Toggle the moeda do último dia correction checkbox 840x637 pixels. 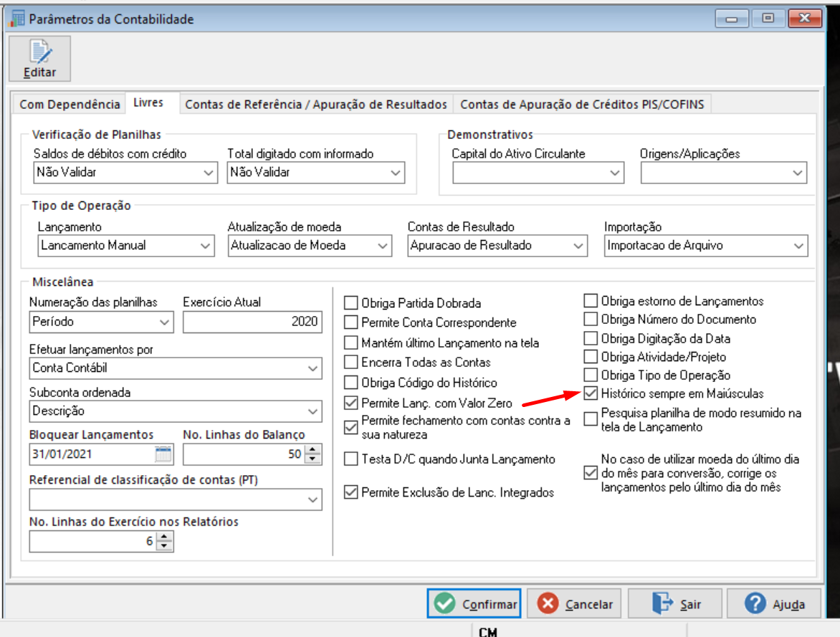click(591, 472)
